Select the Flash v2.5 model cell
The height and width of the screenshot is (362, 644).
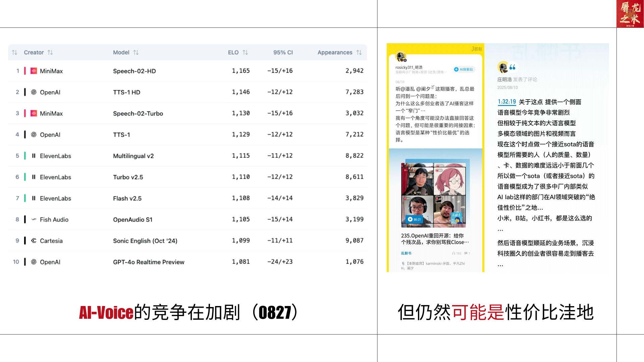coord(127,198)
